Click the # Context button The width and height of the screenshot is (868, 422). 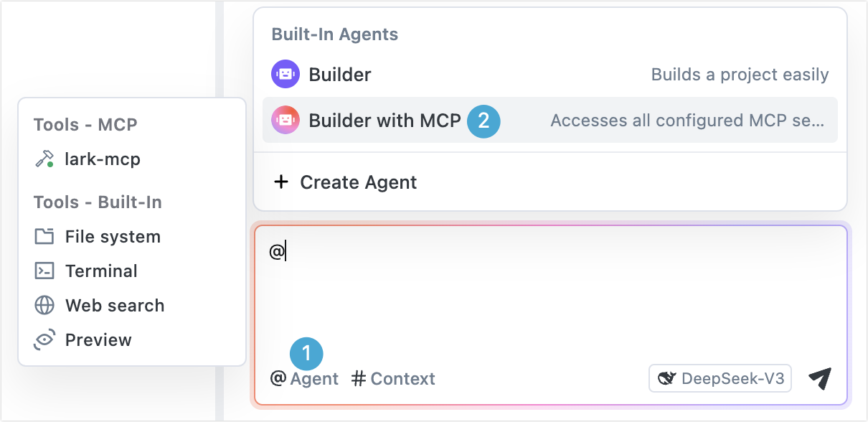[x=393, y=379]
